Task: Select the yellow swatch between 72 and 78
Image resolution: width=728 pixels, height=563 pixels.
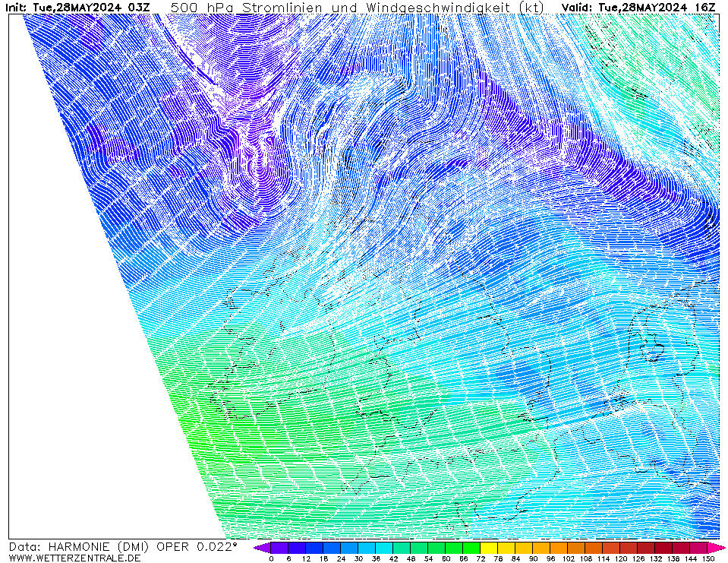Action: tap(489, 548)
